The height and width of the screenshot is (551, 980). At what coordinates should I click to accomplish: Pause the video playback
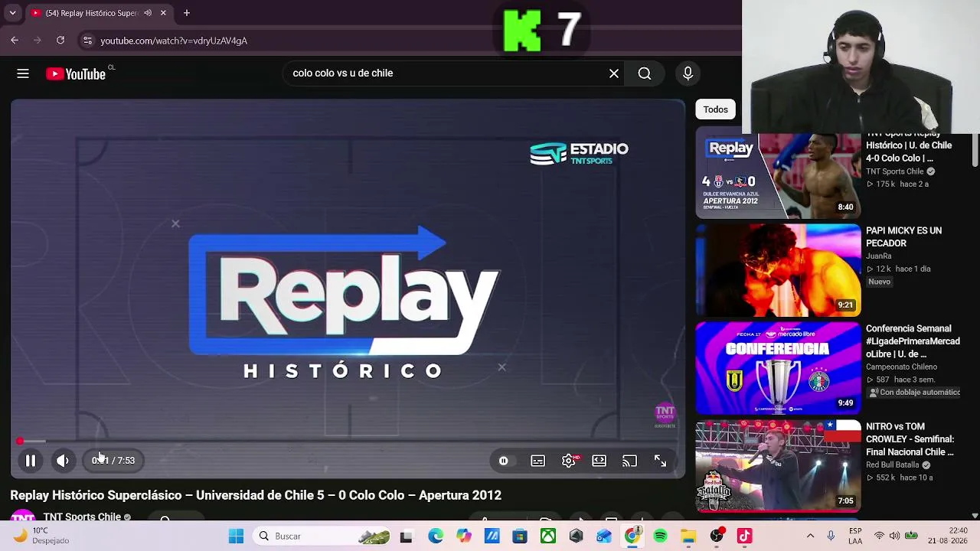(31, 461)
